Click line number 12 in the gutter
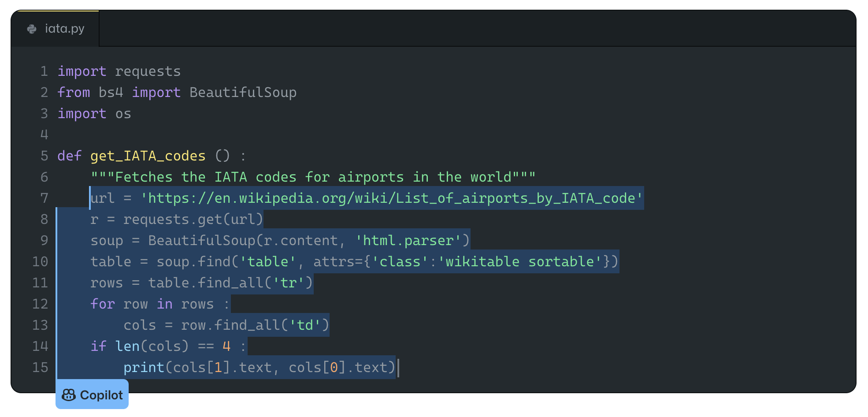The width and height of the screenshot is (868, 417). [40, 304]
